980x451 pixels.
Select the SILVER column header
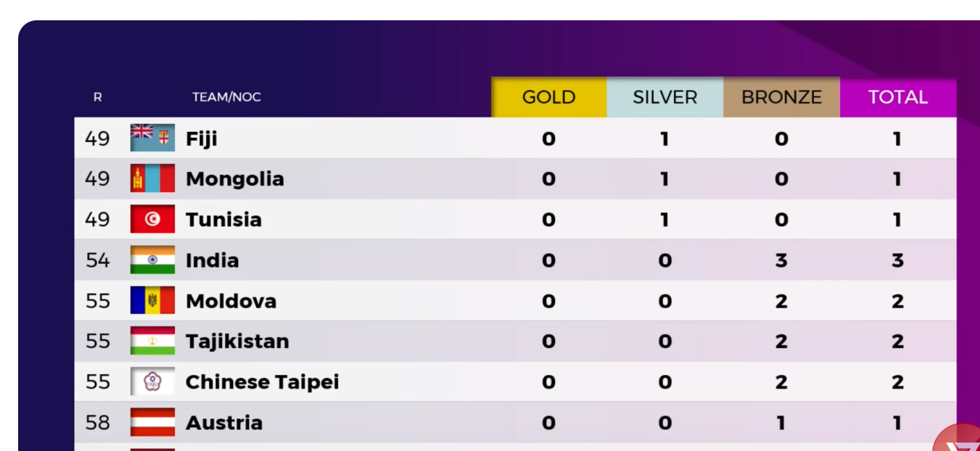[665, 97]
